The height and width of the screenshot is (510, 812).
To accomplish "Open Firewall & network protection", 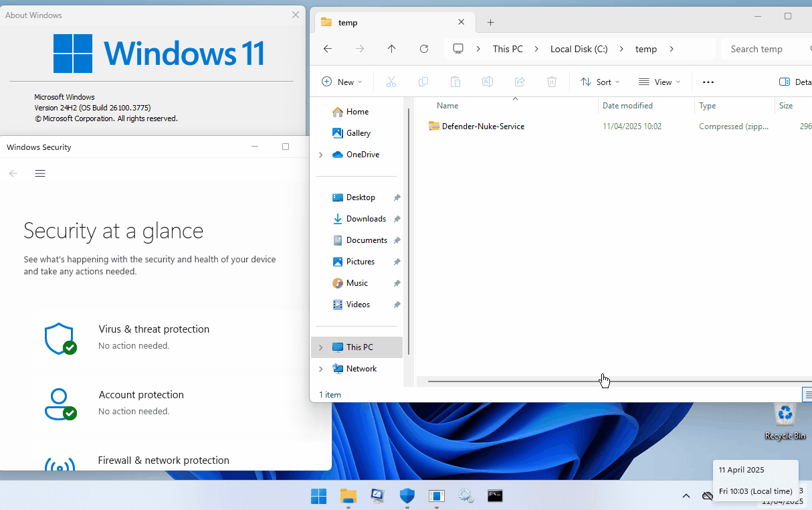I will pyautogui.click(x=163, y=460).
